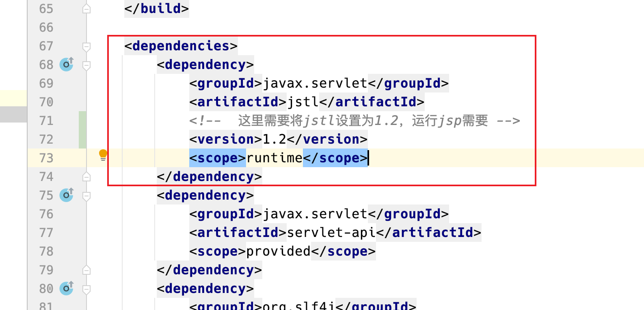The height and width of the screenshot is (310, 644).
Task: Collapse the fold marker at line 65 </build>
Action: click(x=86, y=9)
